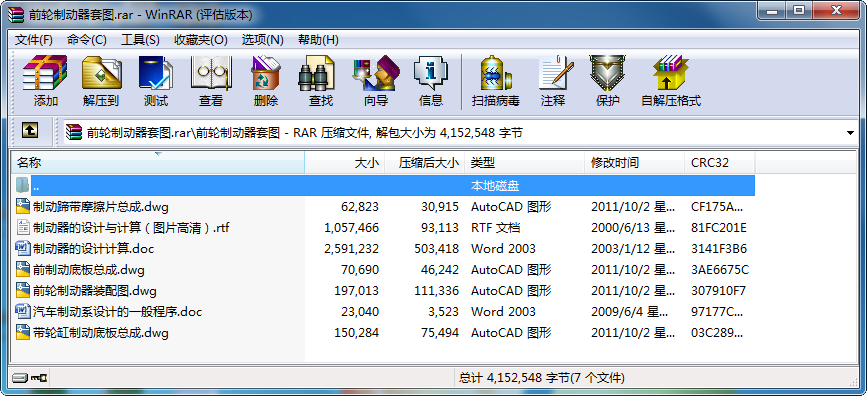
Task: Click the 自解压格式 SFX icon
Action: tap(671, 73)
